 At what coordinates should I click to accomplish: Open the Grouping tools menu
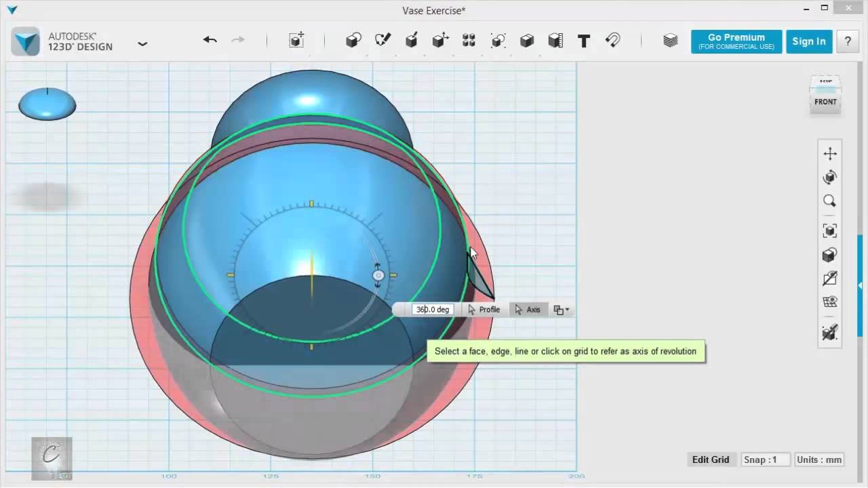[x=498, y=41]
